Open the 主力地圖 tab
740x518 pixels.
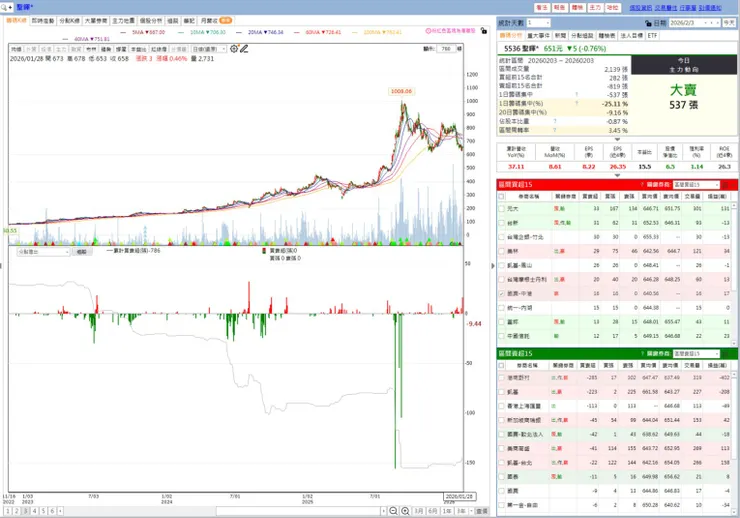coord(123,21)
